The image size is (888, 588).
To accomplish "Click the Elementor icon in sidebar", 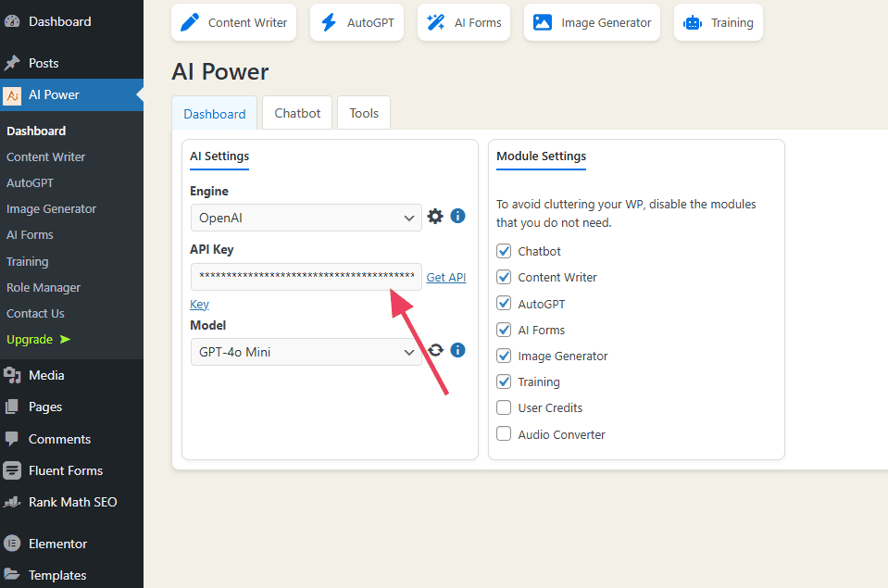I will click(x=12, y=544).
